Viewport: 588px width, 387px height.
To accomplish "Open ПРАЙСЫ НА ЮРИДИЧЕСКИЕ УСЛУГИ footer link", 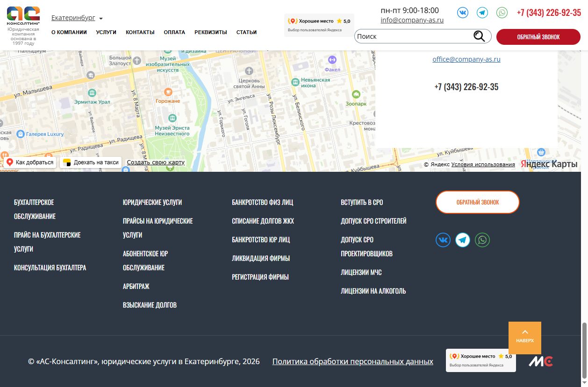I will pos(158,228).
